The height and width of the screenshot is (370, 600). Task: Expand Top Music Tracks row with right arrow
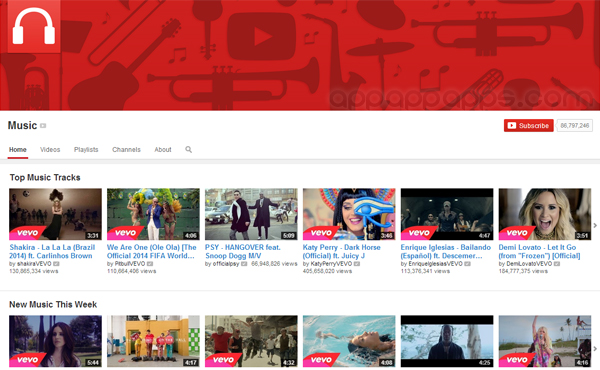coord(595,225)
